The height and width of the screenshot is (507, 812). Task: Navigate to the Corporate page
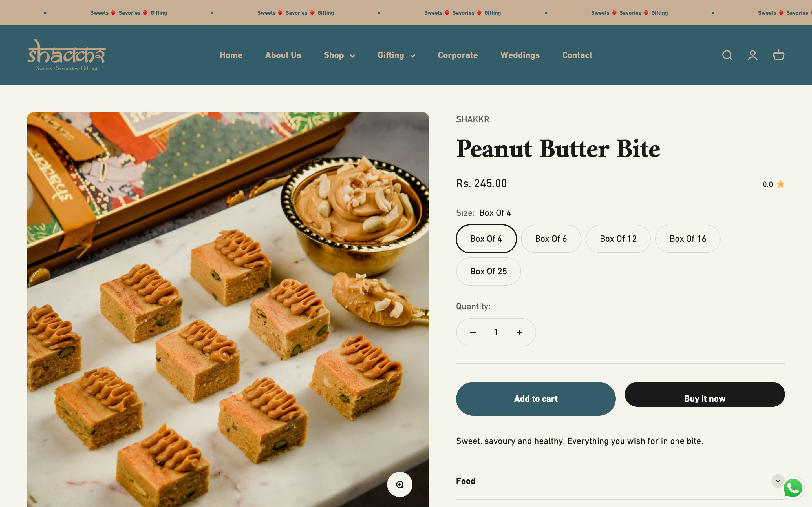pyautogui.click(x=458, y=55)
